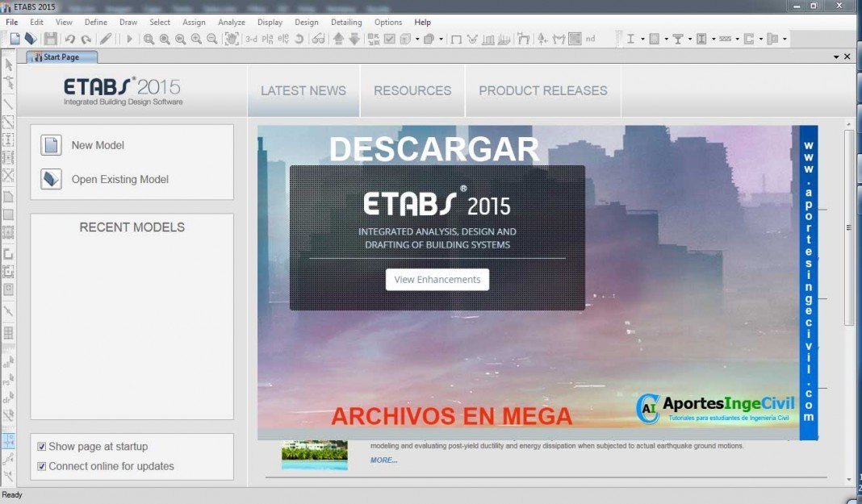Select the Draw Line tool in left toolbar
Viewport: 862px width, 504px height.
click(8, 103)
